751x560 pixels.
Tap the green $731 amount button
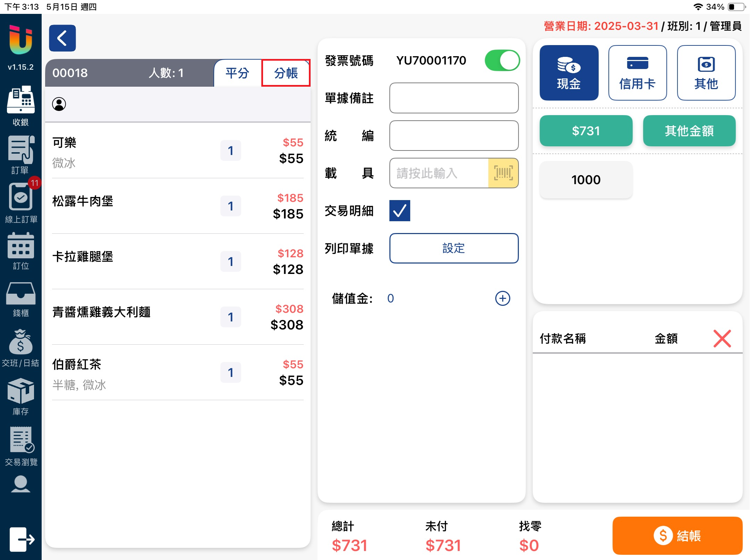click(586, 131)
